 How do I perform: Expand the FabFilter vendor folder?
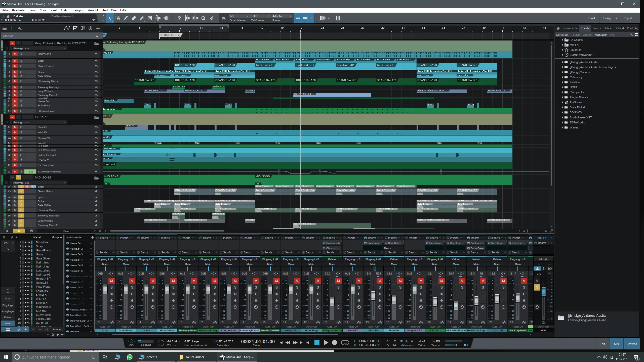(x=563, y=82)
